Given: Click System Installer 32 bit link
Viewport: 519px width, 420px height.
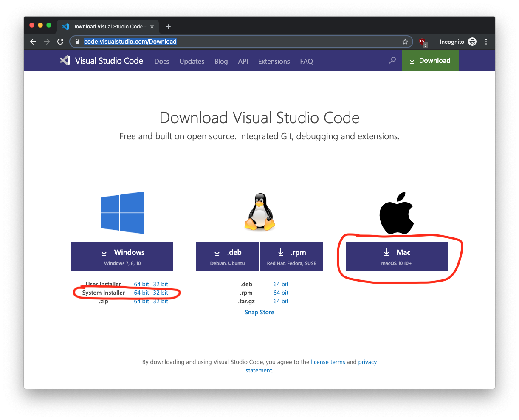Looking at the screenshot, I should pos(161,293).
